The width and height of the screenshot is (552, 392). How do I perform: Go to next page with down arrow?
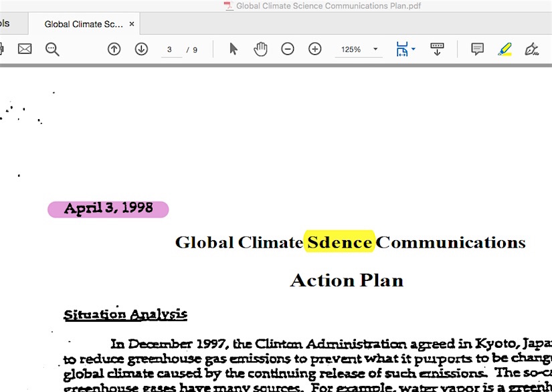141,49
